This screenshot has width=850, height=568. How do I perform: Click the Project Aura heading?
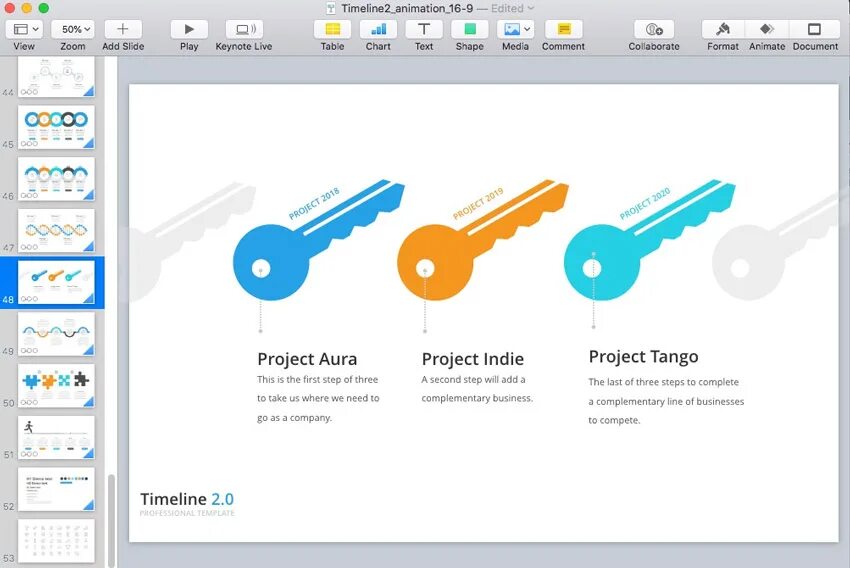click(x=307, y=359)
